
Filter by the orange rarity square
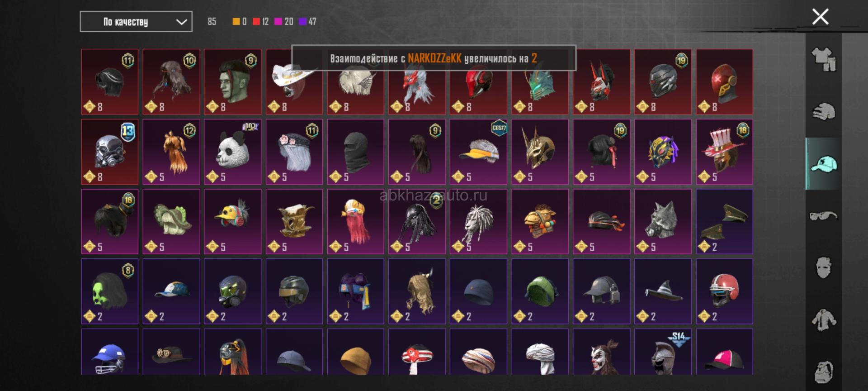[236, 21]
